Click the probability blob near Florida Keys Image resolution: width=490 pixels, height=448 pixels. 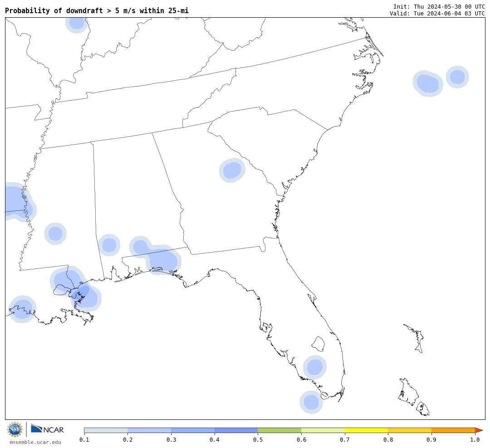[x=311, y=402]
